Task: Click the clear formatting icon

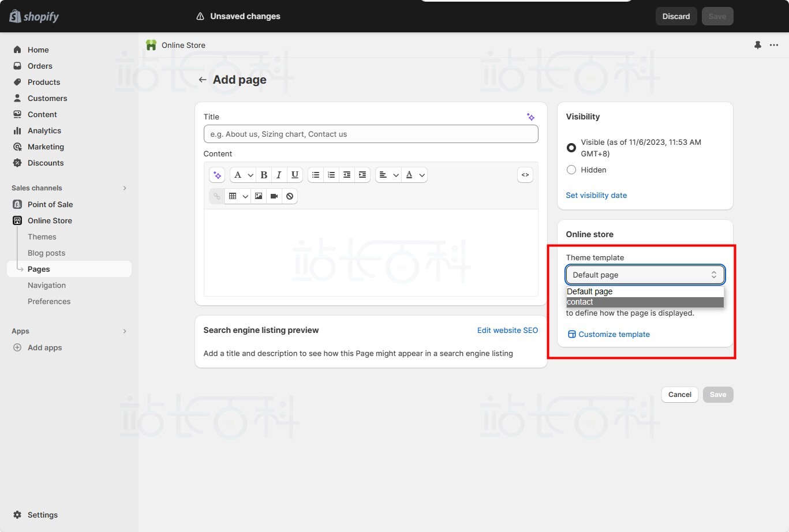Action: pos(290,196)
